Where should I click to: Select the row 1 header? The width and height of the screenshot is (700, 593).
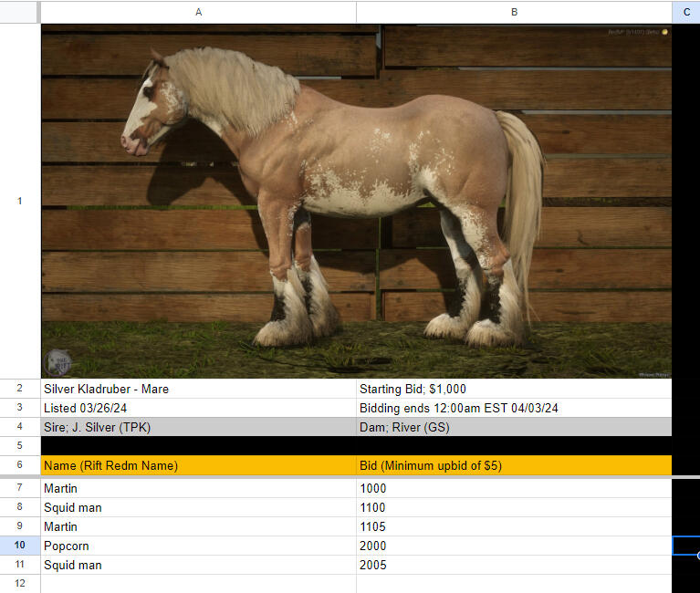pyautogui.click(x=20, y=201)
